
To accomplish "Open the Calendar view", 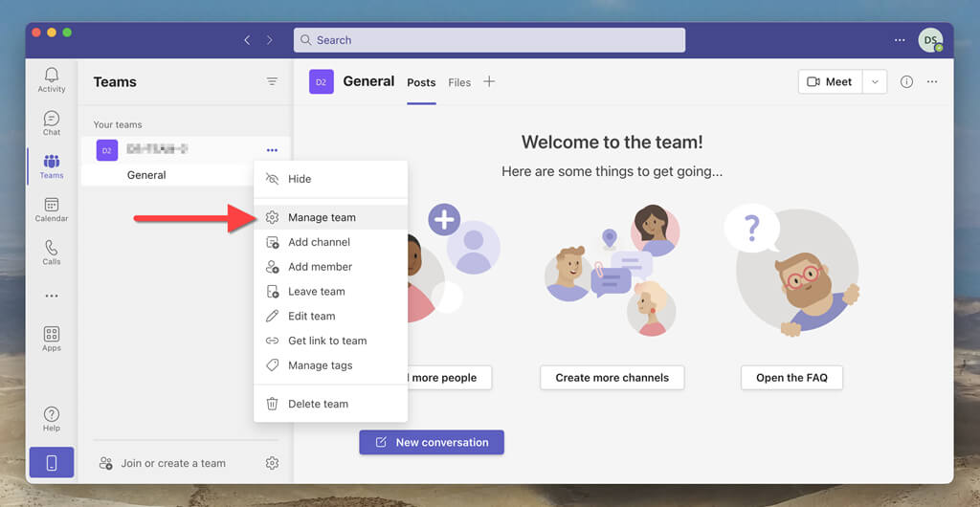I will pyautogui.click(x=52, y=209).
